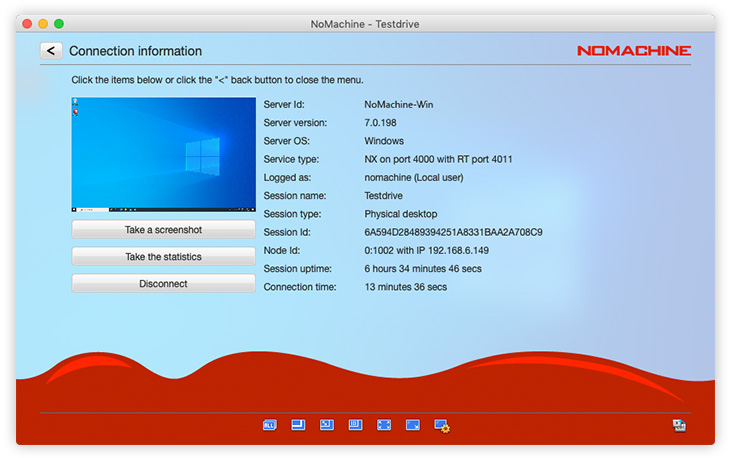Click the yellow minimize window button
Screen dimensions: 730x458
[43, 23]
